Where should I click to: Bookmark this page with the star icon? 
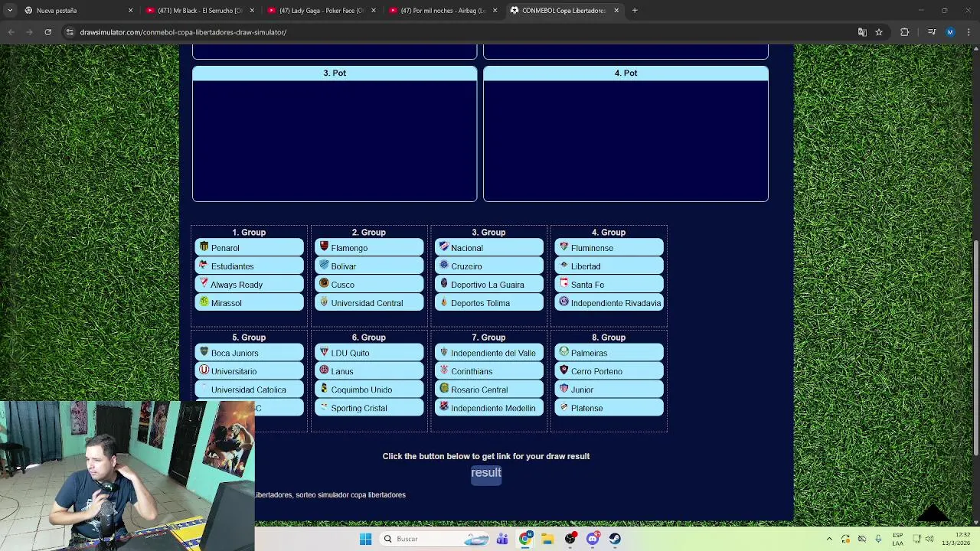pyautogui.click(x=879, y=32)
